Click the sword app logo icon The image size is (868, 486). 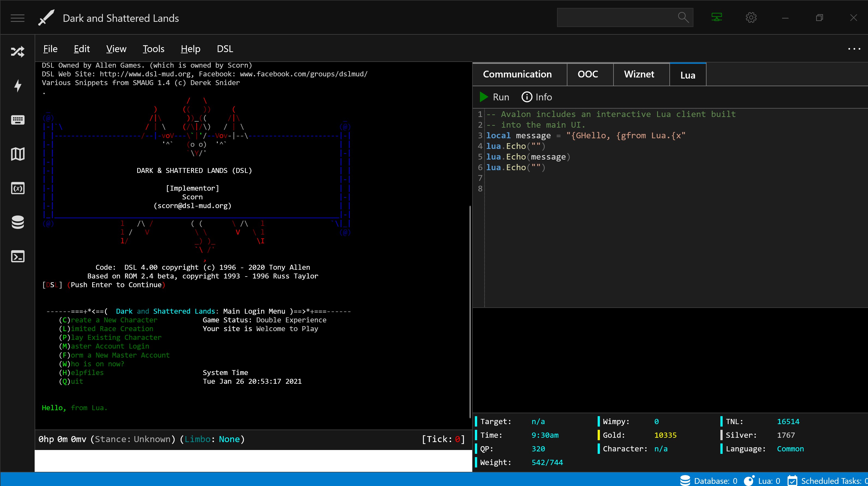pyautogui.click(x=46, y=18)
